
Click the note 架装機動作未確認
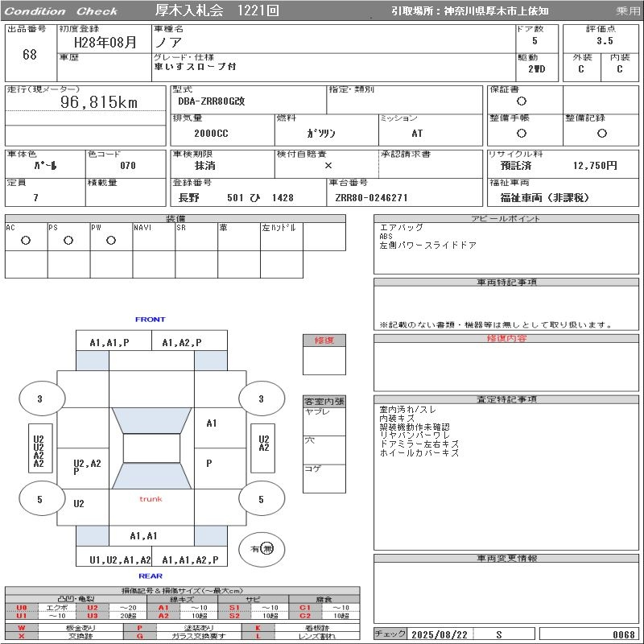415,427
